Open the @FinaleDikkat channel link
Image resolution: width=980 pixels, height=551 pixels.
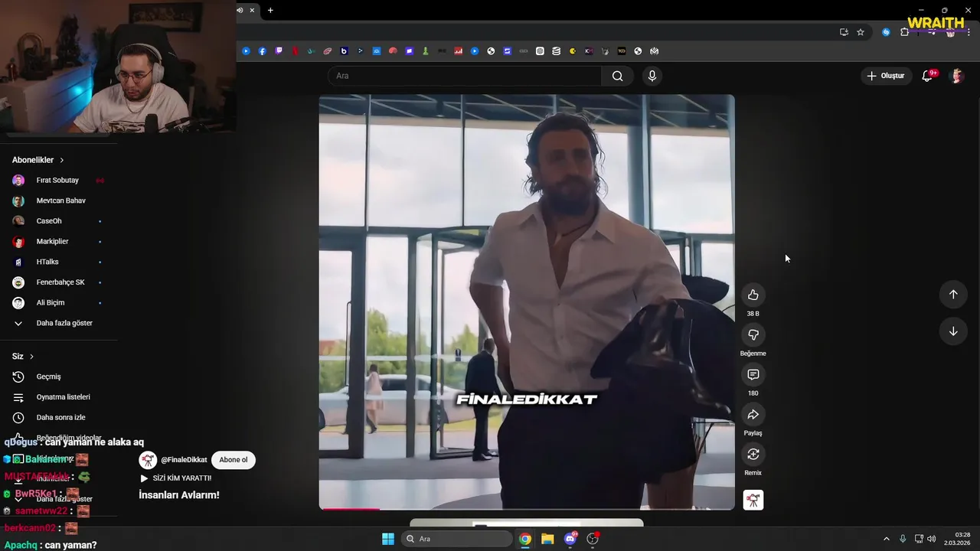[x=184, y=460]
